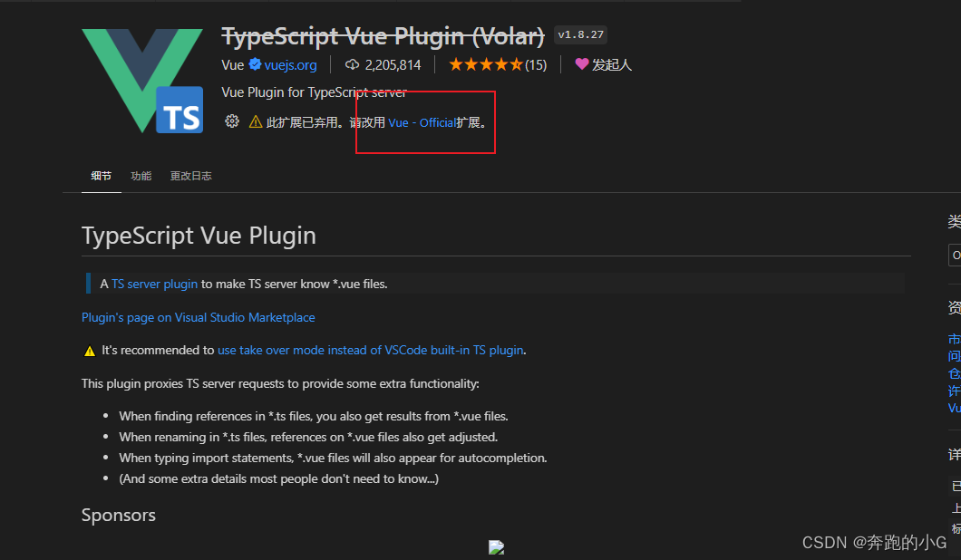Click the five-star rating
Image resolution: width=961 pixels, height=560 pixels.
click(485, 64)
